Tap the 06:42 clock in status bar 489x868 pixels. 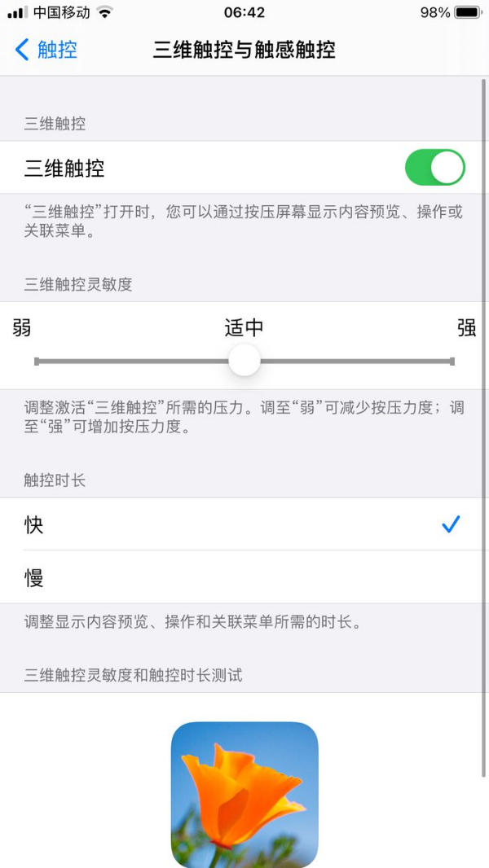click(244, 12)
